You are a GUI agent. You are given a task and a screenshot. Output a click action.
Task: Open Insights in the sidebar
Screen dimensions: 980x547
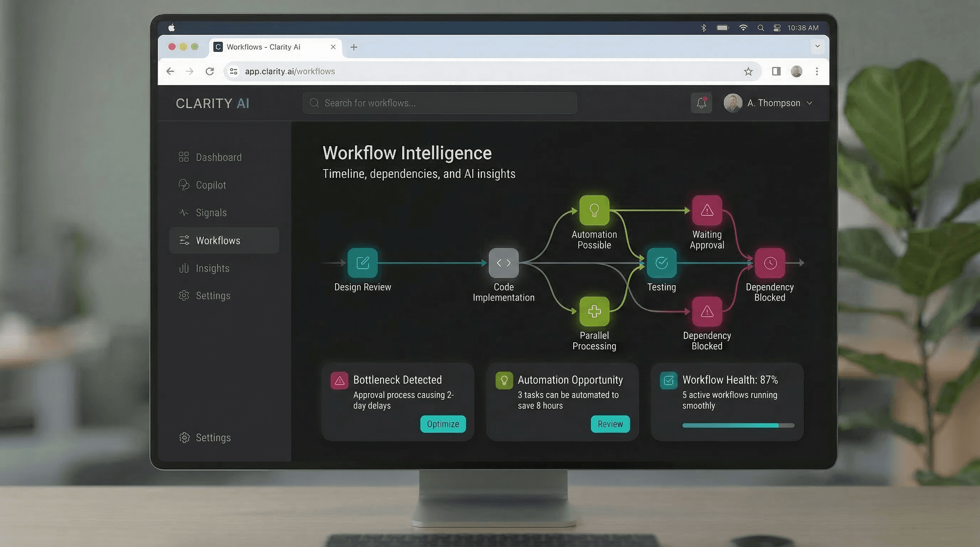pos(212,268)
